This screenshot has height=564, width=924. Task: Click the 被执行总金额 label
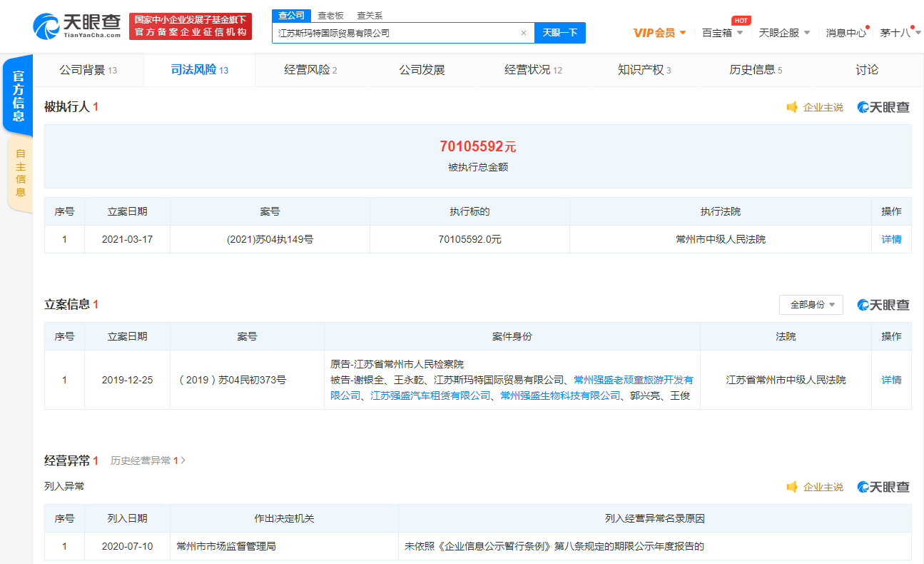point(477,168)
